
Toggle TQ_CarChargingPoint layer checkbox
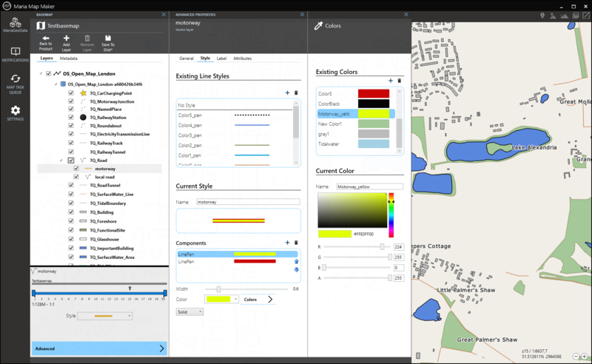70,93
